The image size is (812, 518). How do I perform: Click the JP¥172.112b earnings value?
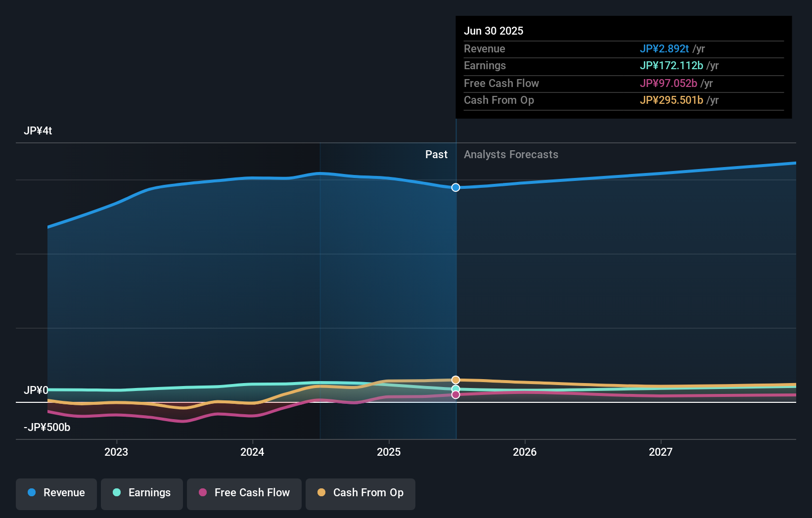[672, 65]
